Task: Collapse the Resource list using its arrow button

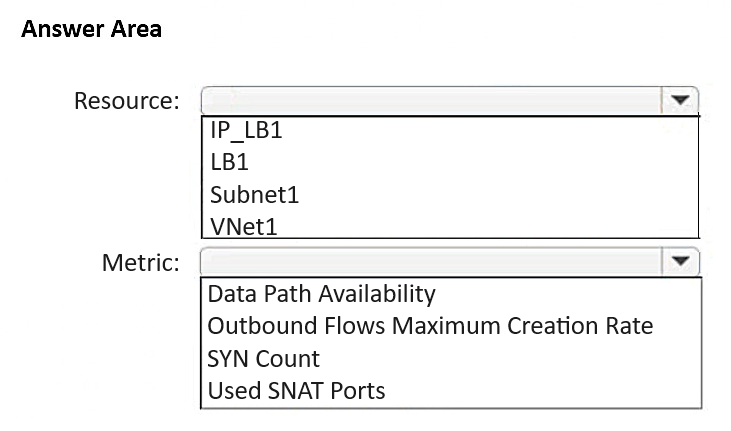Action: tap(680, 100)
